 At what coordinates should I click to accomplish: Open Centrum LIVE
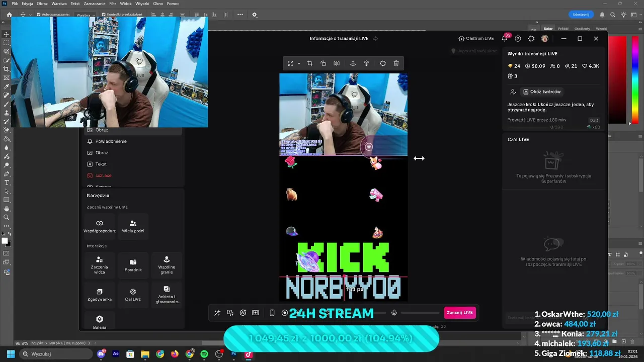point(476,39)
